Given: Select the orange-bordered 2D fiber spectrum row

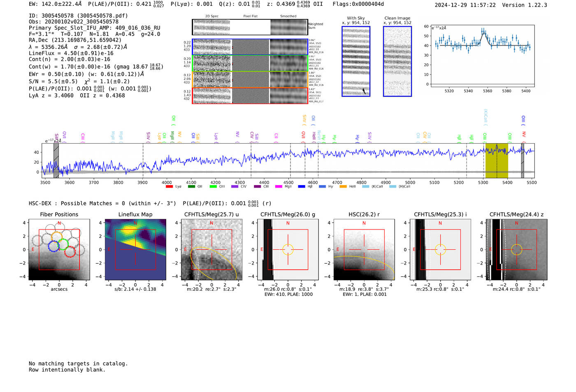Looking at the screenshot, I should (250, 79).
